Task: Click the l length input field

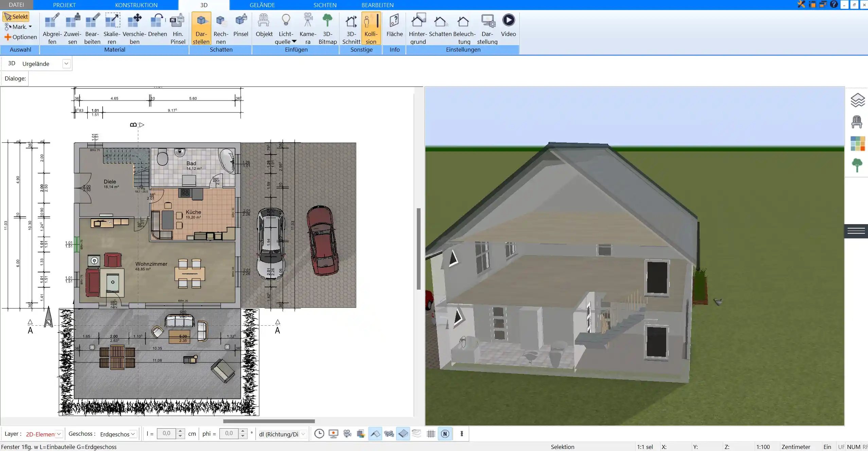Action: pyautogui.click(x=166, y=433)
